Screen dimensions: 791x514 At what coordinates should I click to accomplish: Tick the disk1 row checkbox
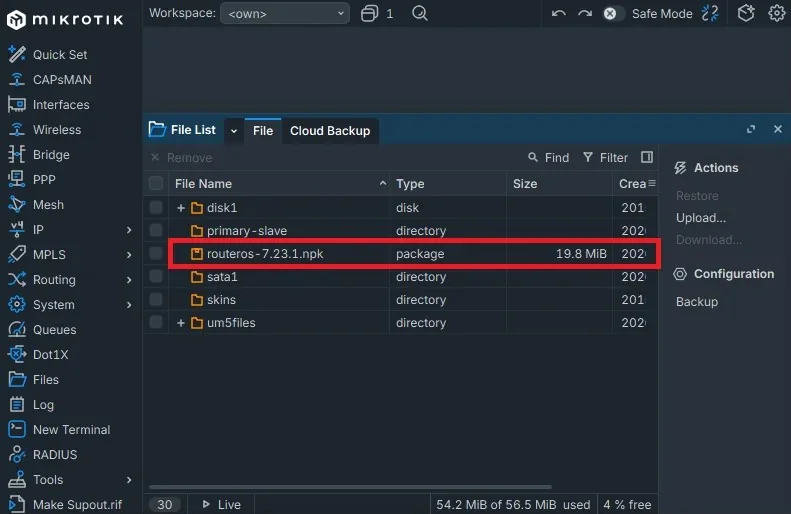pyautogui.click(x=156, y=207)
